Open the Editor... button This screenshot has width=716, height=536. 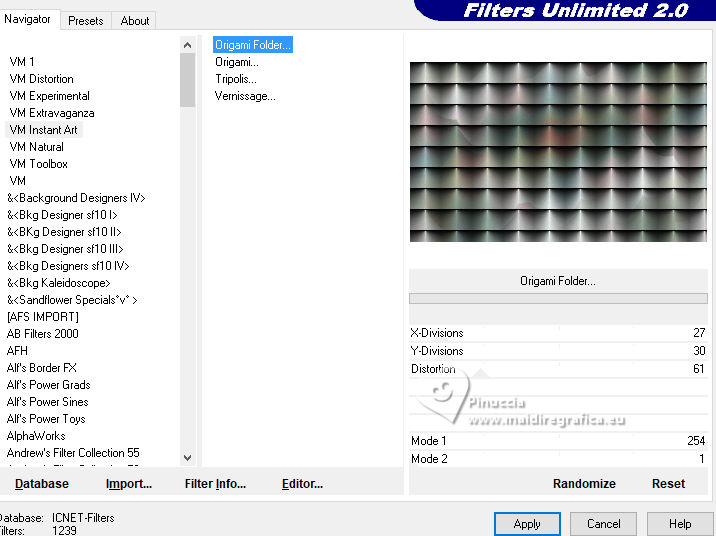pos(302,484)
